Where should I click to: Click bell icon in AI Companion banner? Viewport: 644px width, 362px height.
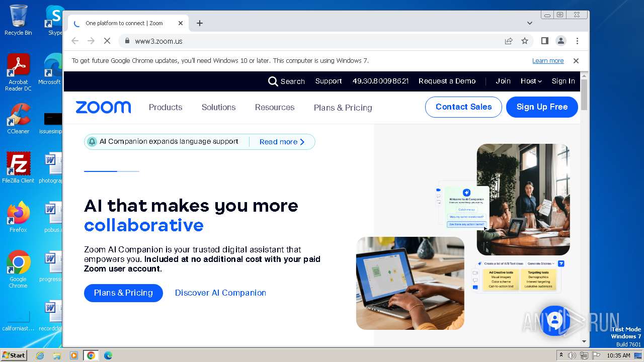pyautogui.click(x=92, y=142)
